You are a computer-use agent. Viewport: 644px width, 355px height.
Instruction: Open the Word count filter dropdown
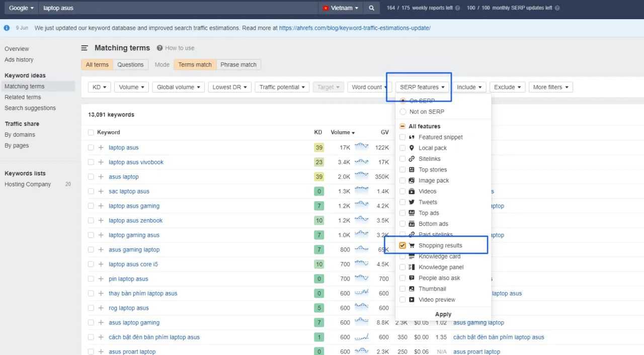[x=369, y=86]
